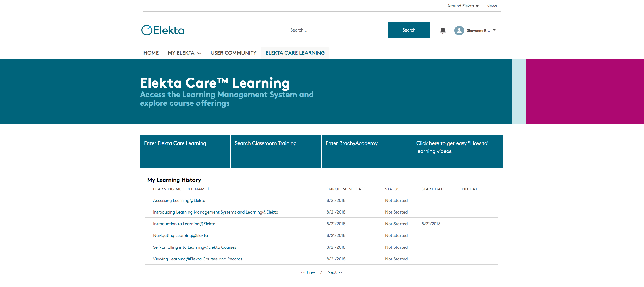This screenshot has height=287, width=644.
Task: Open the USER COMMUNITY tab
Action: [233, 53]
